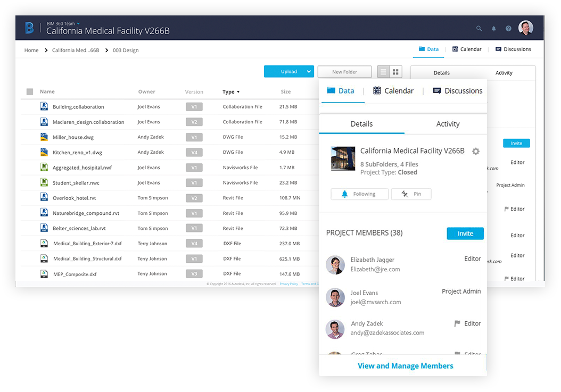Click Maclaren_design.collaboration file icon
The height and width of the screenshot is (392, 561).
click(44, 122)
